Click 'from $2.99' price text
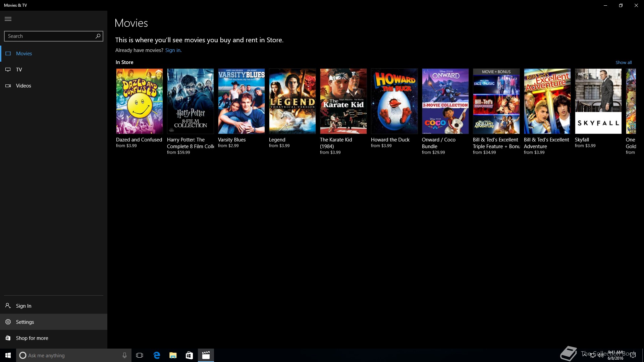644x362 pixels. pyautogui.click(x=228, y=146)
